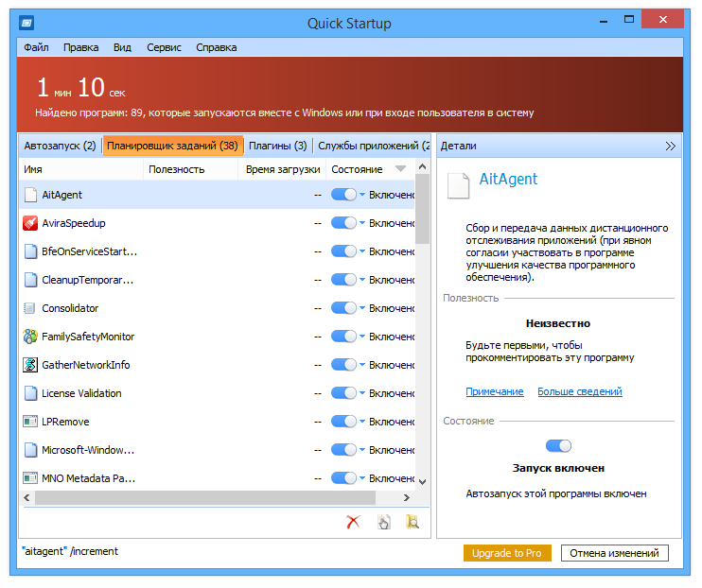Toggle FamilySafetyMonitor startup switch
The image size is (702, 588).
pos(343,337)
